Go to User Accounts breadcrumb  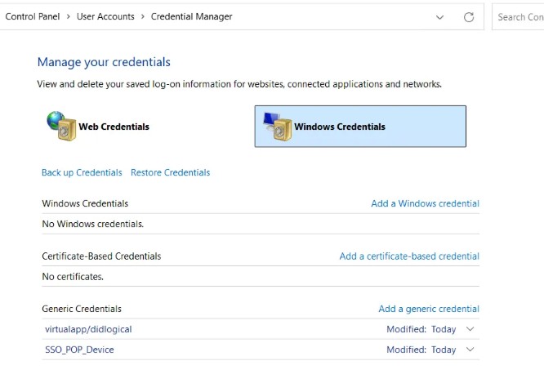pos(105,16)
